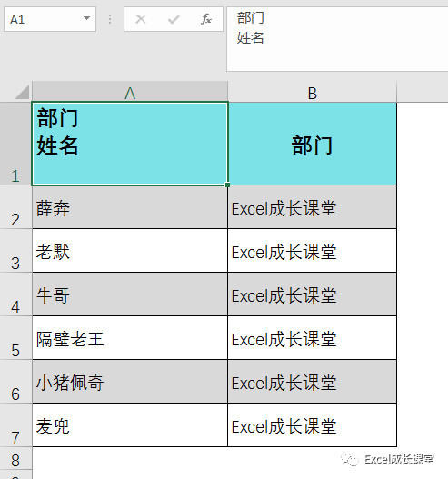Click the cyan header cell B1 部门
This screenshot has height=479, width=448.
coord(312,144)
